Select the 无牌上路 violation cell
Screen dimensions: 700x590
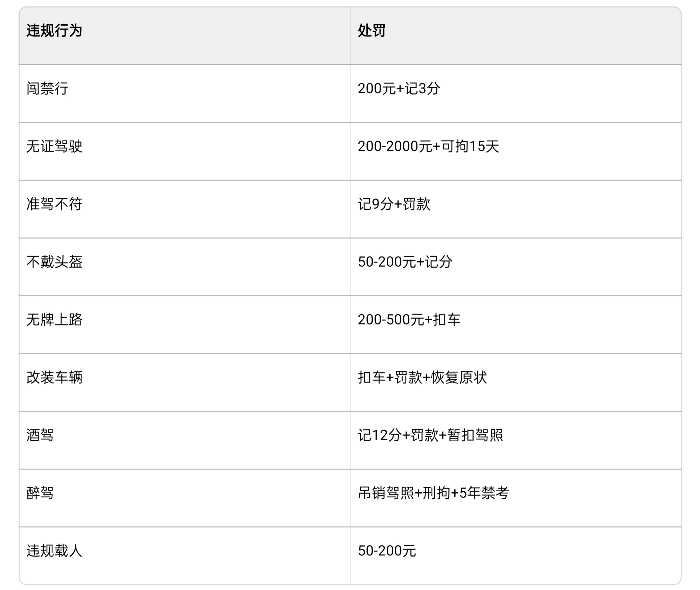point(54,320)
